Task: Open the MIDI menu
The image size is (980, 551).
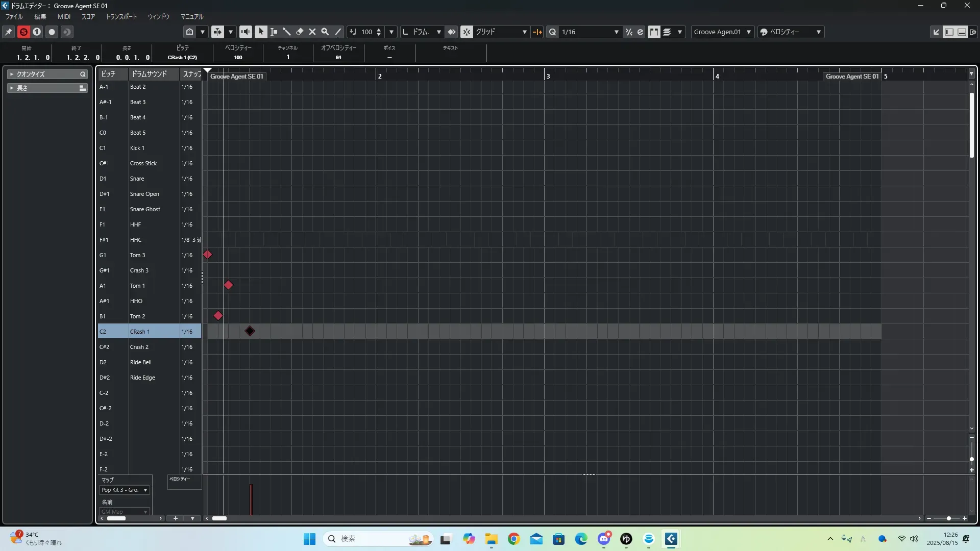Action: point(64,16)
